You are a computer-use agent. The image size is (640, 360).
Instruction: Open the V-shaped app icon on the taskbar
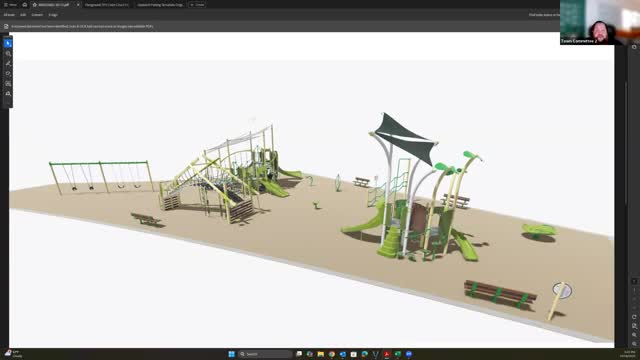[x=376, y=354]
